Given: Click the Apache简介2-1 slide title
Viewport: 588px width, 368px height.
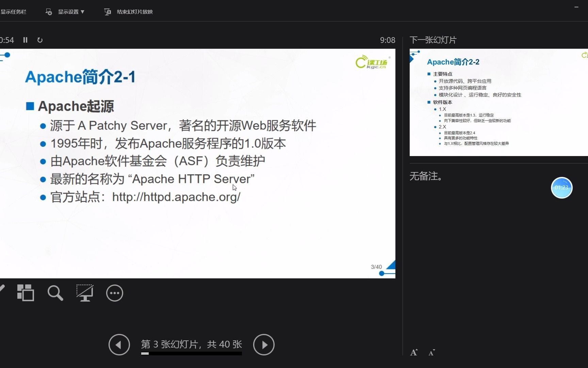Looking at the screenshot, I should [x=80, y=77].
